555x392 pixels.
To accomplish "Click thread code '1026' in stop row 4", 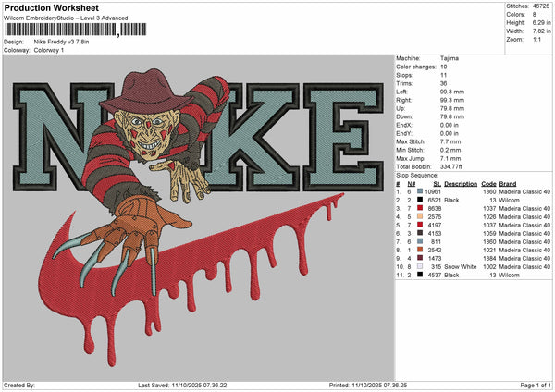I will coord(489,216).
